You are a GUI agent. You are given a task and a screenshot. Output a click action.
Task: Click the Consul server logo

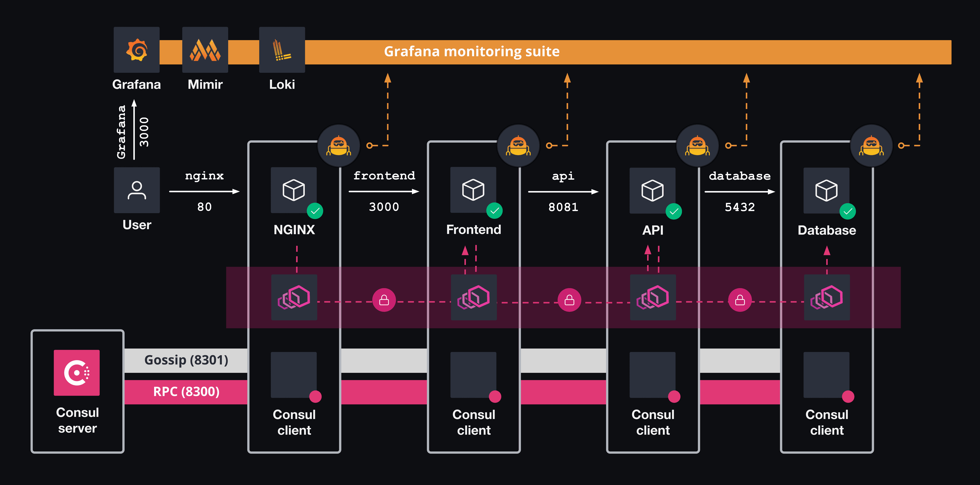point(77,373)
